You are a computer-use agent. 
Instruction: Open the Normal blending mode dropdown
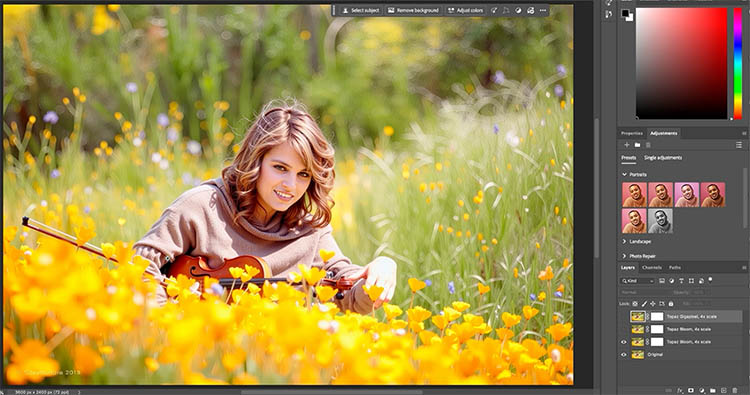tap(643, 292)
